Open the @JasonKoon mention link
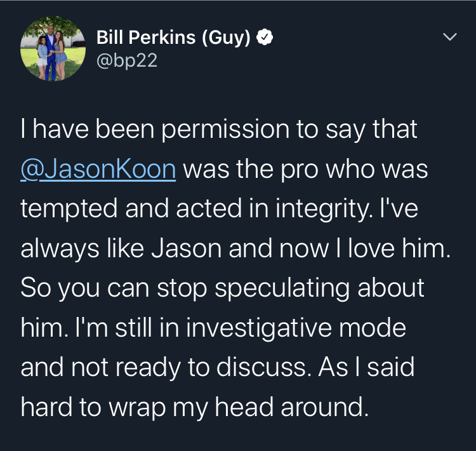Viewport: 476px width, 451px height. click(98, 170)
